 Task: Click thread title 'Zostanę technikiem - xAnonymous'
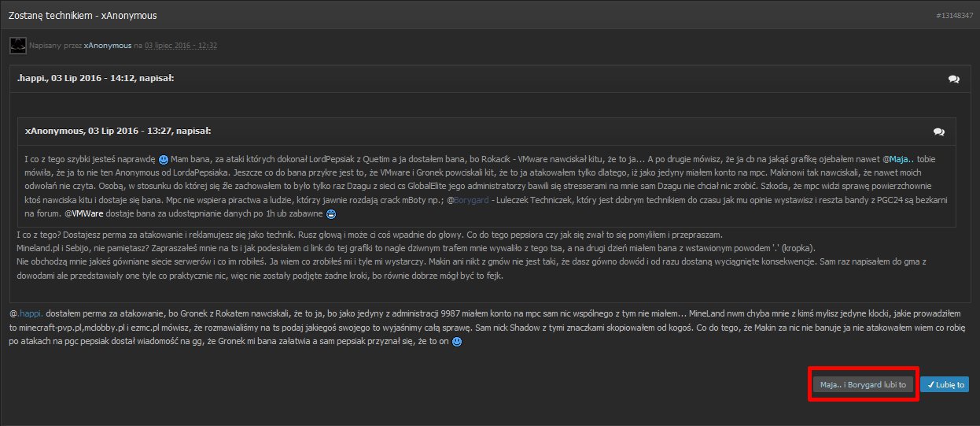83,15
